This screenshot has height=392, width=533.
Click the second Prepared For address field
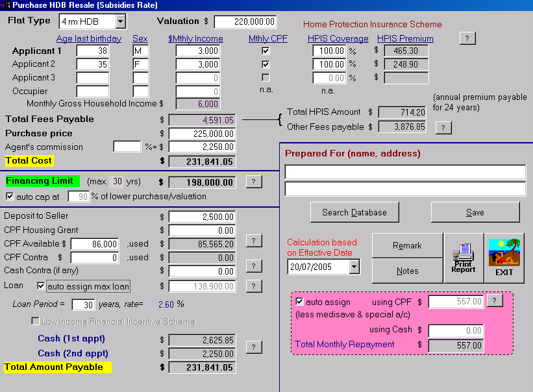pyautogui.click(x=405, y=189)
